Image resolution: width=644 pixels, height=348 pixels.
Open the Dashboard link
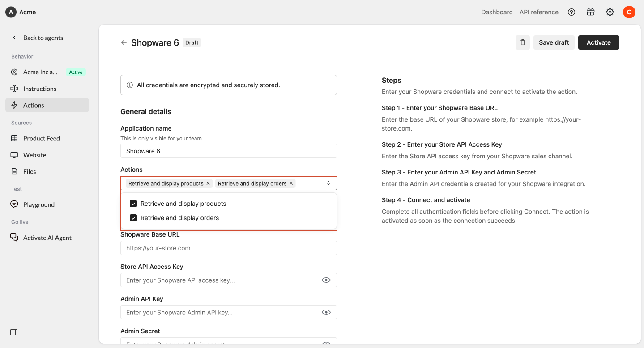[x=497, y=12]
